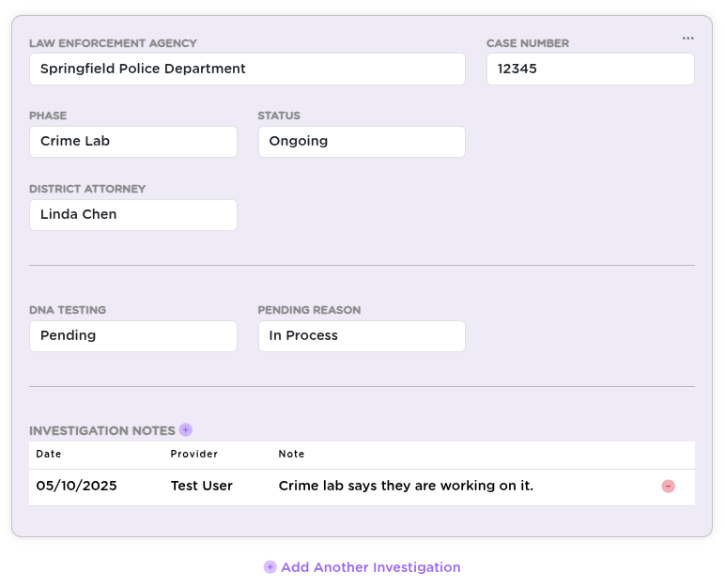Click the plus icon beside Add Another Investigation

(270, 566)
